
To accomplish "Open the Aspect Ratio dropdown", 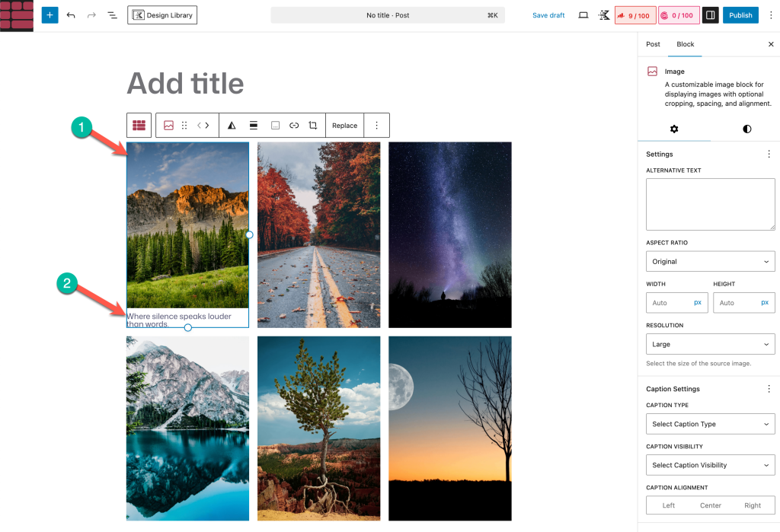I will pyautogui.click(x=710, y=262).
